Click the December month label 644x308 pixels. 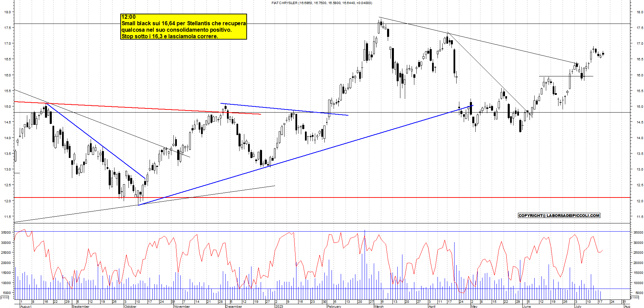234,306
